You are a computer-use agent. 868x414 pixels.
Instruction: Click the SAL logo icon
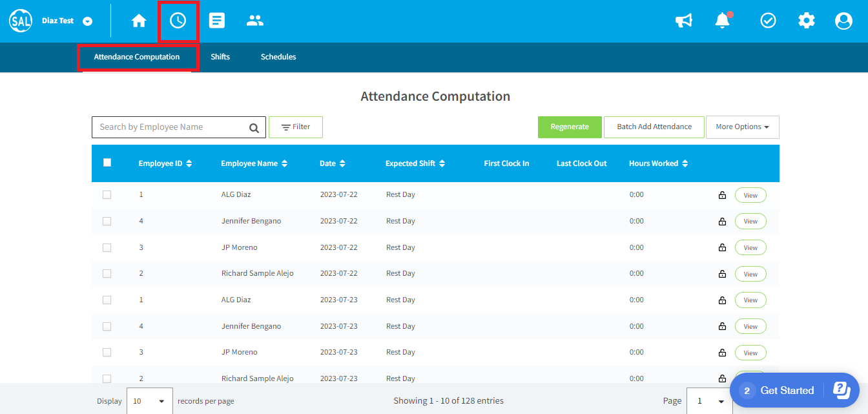21,21
